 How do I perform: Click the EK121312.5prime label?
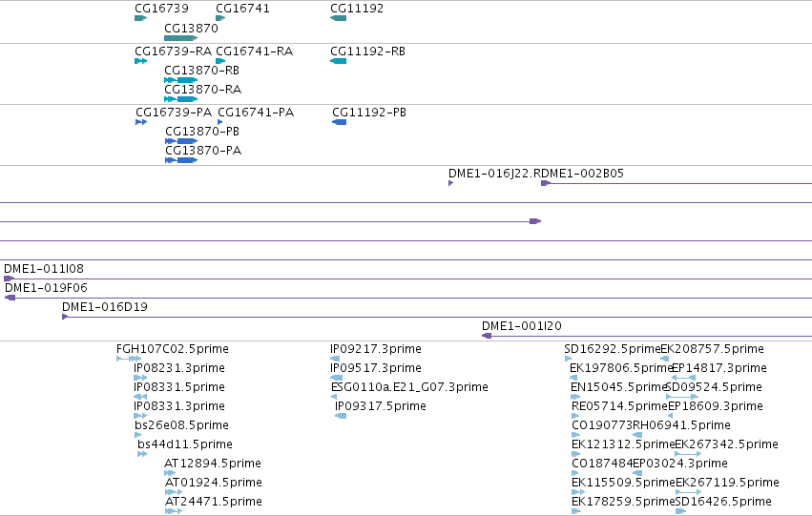pos(623,444)
